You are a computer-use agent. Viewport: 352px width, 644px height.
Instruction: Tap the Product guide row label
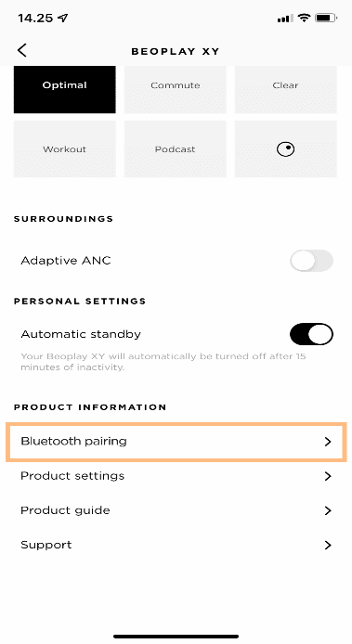pos(65,510)
